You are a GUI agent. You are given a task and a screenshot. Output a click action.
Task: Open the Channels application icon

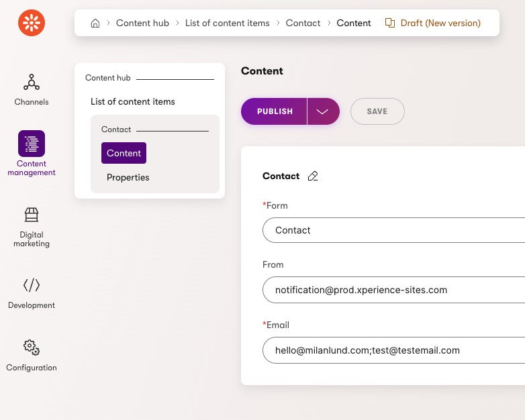click(x=32, y=83)
